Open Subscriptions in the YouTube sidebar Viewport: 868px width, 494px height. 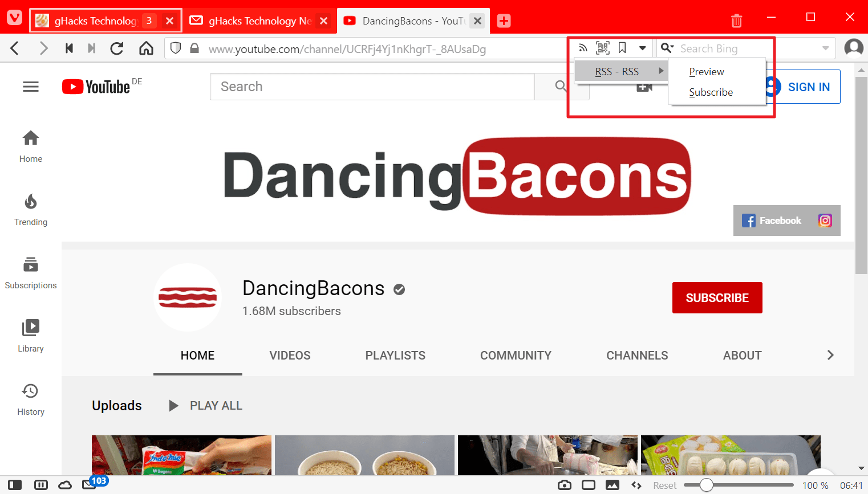[31, 273]
